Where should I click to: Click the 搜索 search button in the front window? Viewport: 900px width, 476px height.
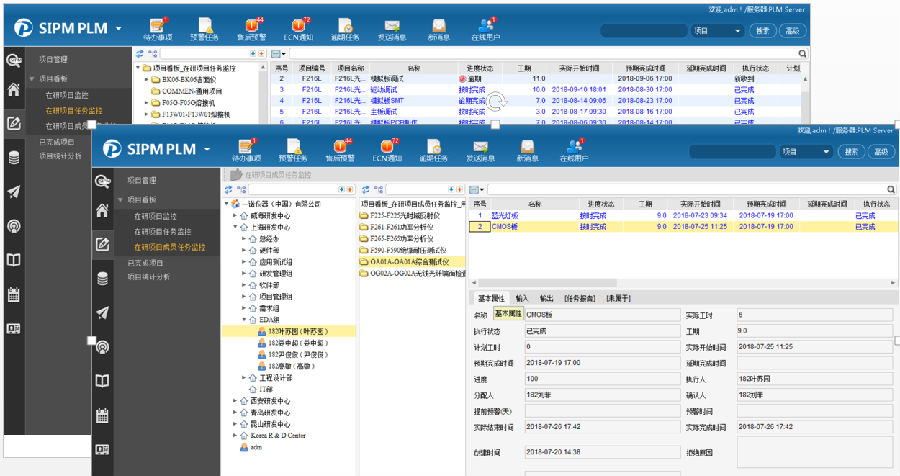coord(850,152)
